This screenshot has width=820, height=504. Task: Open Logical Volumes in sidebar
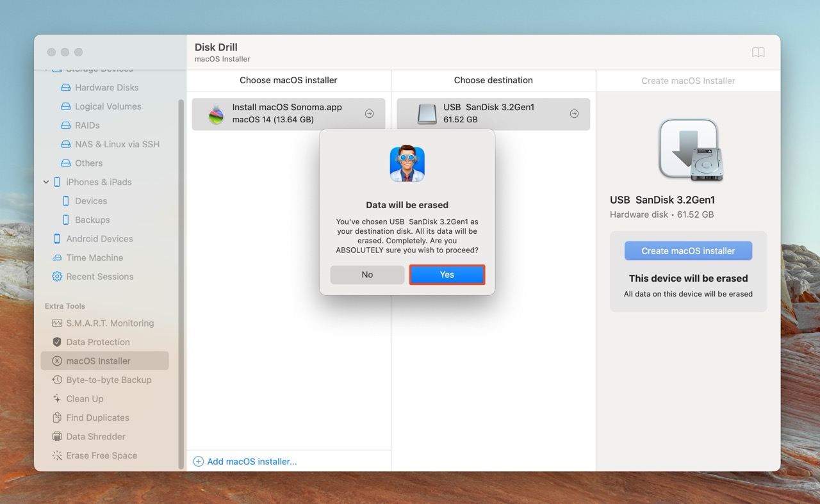[x=108, y=106]
